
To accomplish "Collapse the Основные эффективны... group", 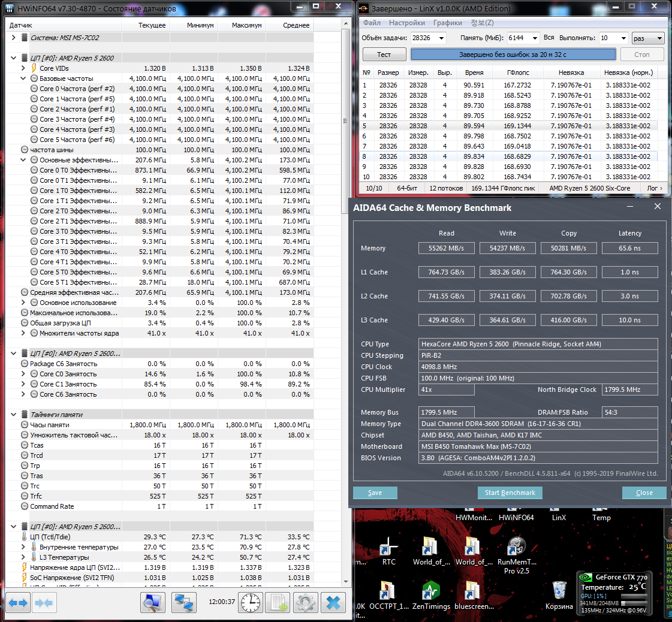I will 23,160.
